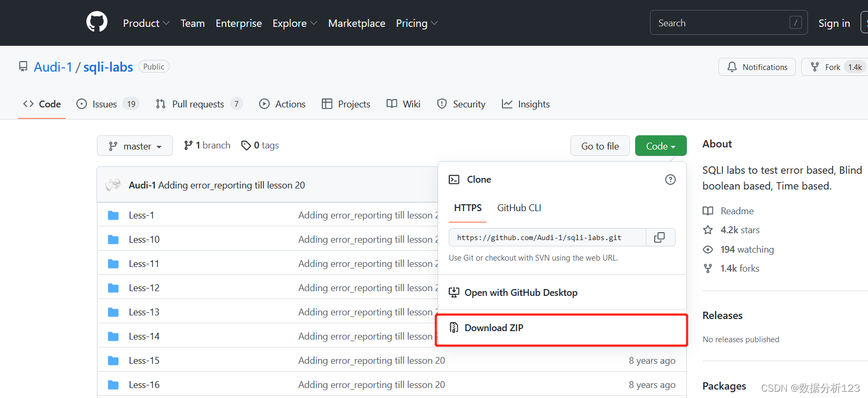Click in the Search field
The image size is (868, 398).
[x=729, y=23]
